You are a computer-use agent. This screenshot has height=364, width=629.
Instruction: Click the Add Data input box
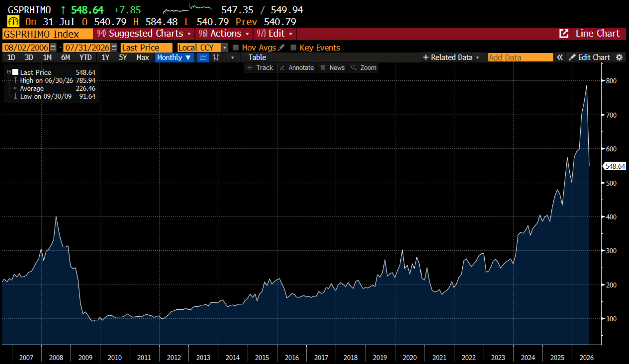pos(520,57)
